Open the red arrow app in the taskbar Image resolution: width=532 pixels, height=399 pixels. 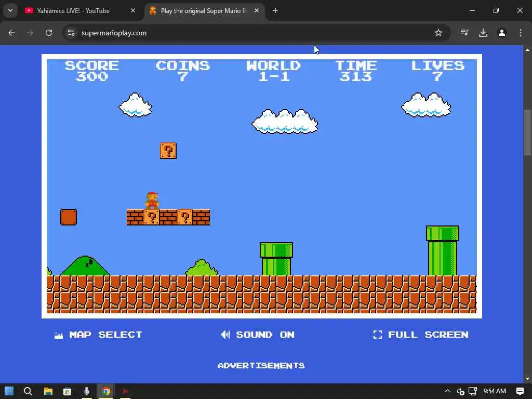point(125,391)
